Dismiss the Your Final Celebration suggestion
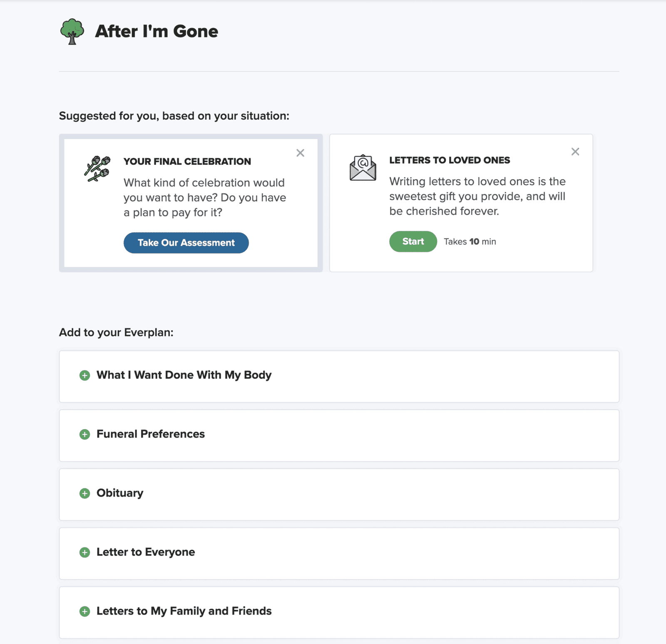Image resolution: width=666 pixels, height=644 pixels. [300, 153]
